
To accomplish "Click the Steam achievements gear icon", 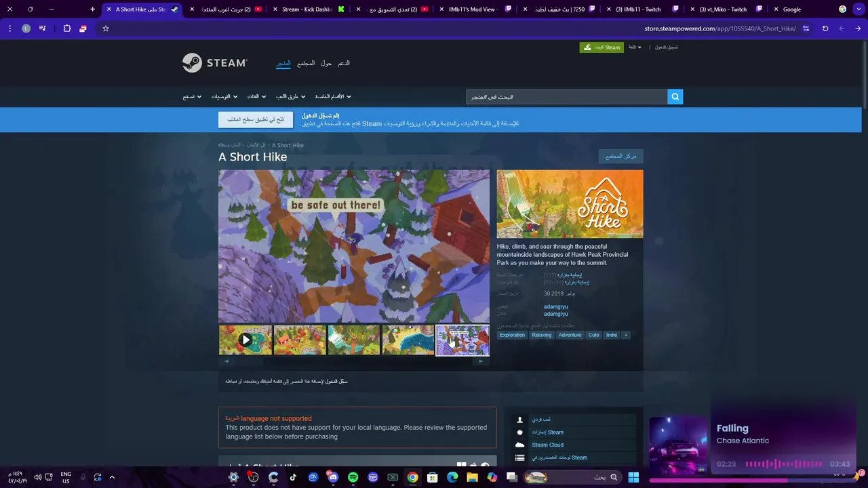I will coord(520,432).
